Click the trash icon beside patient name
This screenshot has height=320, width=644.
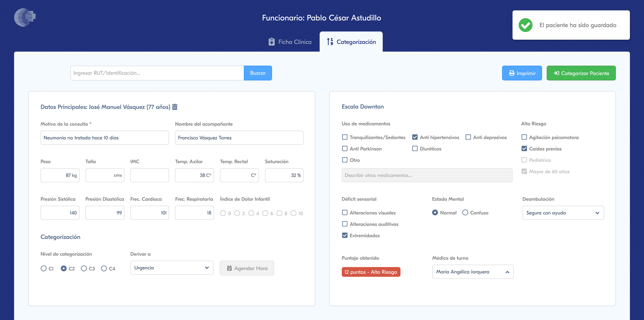(x=175, y=107)
